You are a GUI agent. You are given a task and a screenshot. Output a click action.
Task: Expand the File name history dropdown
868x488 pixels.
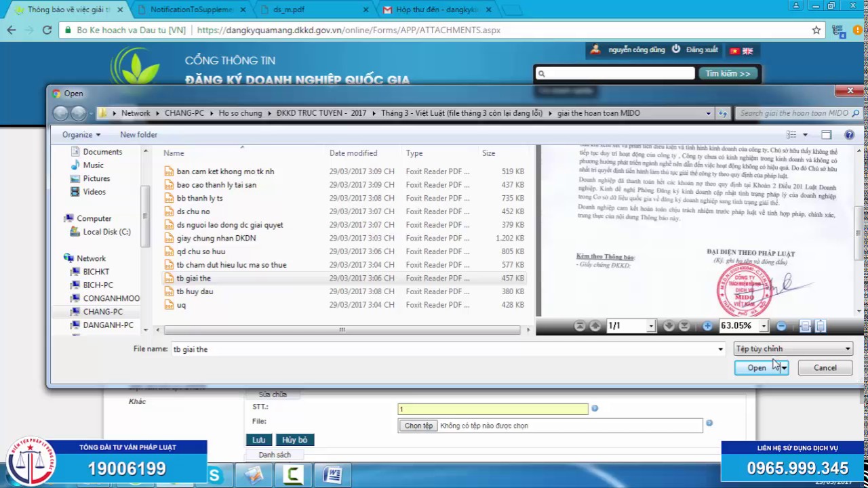point(720,349)
